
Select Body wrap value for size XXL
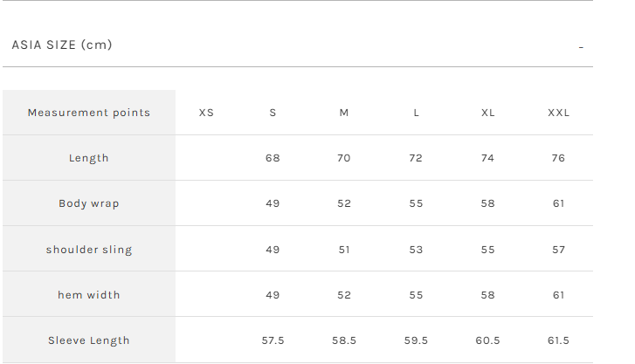(x=559, y=203)
